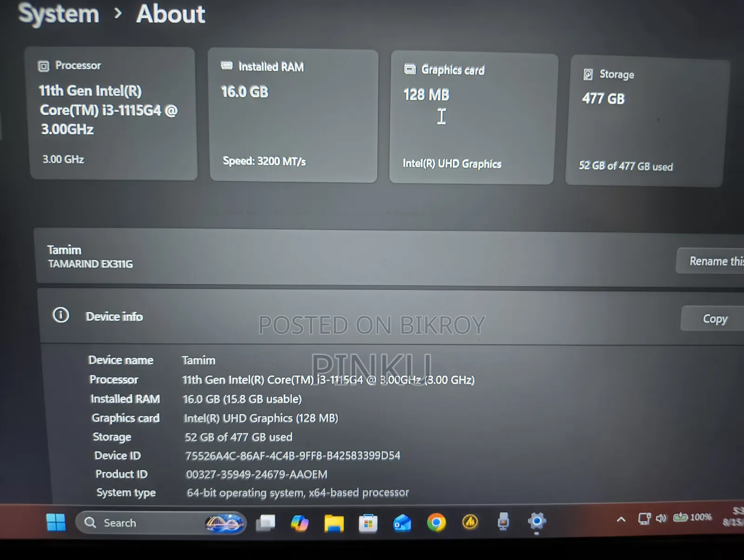
Task: Open File Explorer from the taskbar
Action: pyautogui.click(x=334, y=523)
